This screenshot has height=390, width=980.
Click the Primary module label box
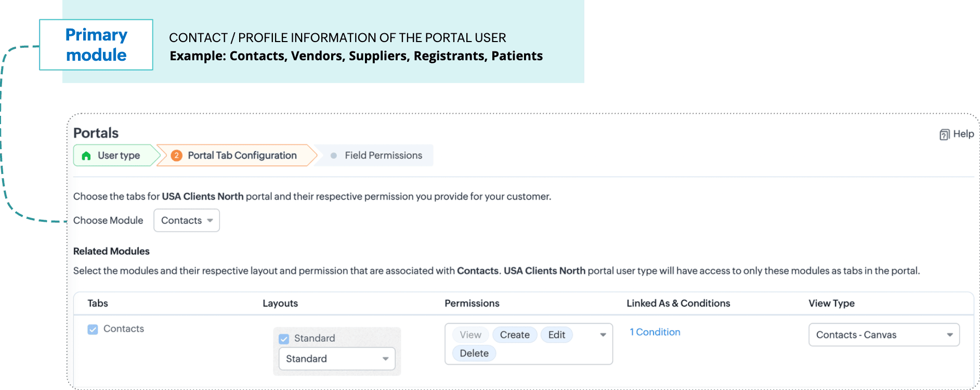click(96, 45)
